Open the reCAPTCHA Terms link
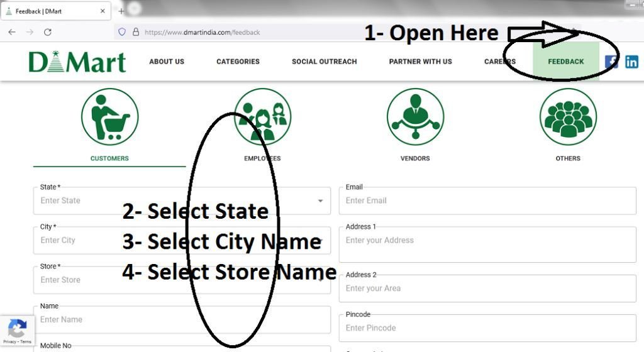 coord(25,341)
